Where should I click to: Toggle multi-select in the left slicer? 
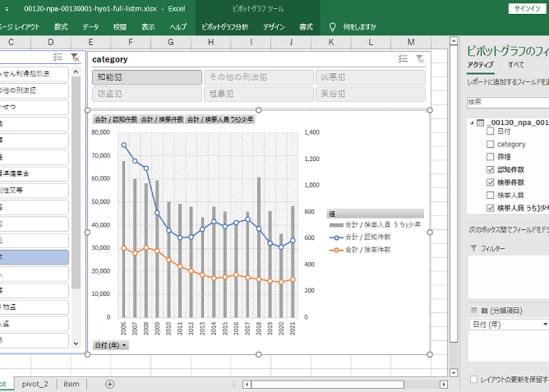(58, 56)
